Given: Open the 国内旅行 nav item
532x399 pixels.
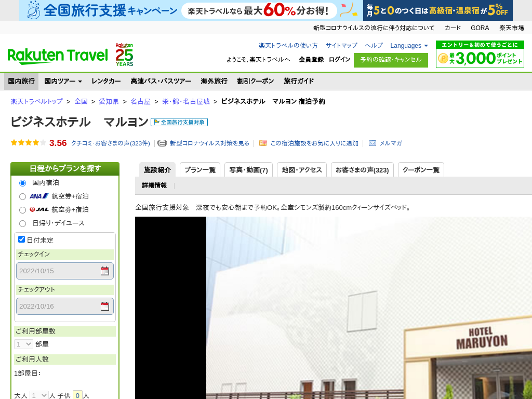Looking at the screenshot, I should pos(21,81).
